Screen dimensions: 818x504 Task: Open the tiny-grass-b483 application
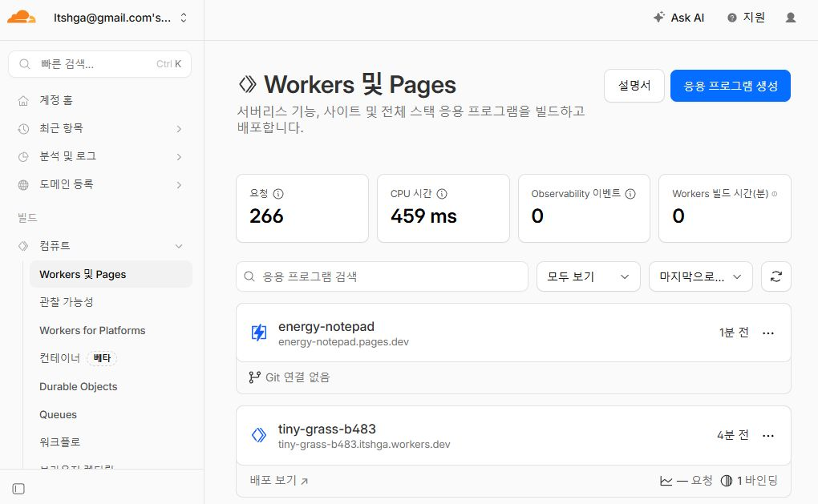coord(327,429)
